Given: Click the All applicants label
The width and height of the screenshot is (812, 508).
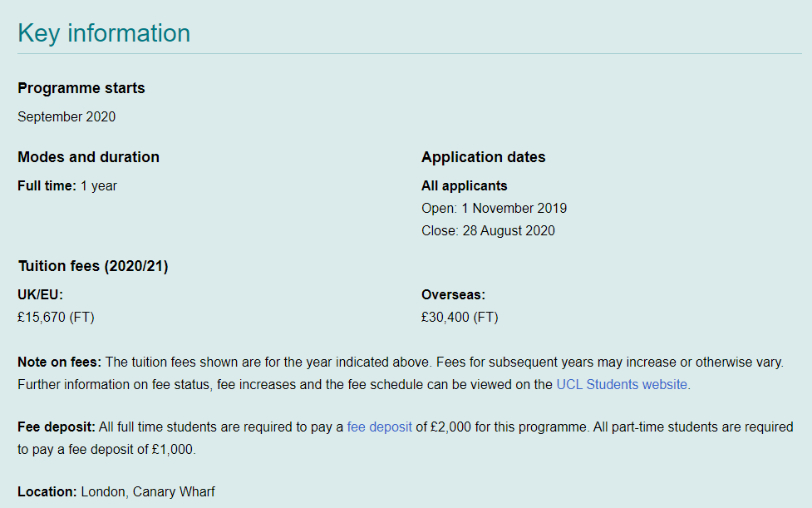Looking at the screenshot, I should pos(464,186).
